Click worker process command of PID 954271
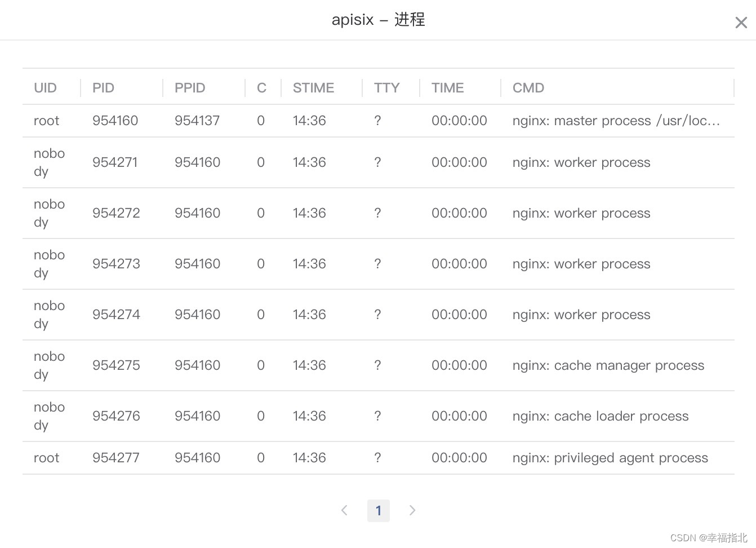This screenshot has height=548, width=756. [x=581, y=162]
